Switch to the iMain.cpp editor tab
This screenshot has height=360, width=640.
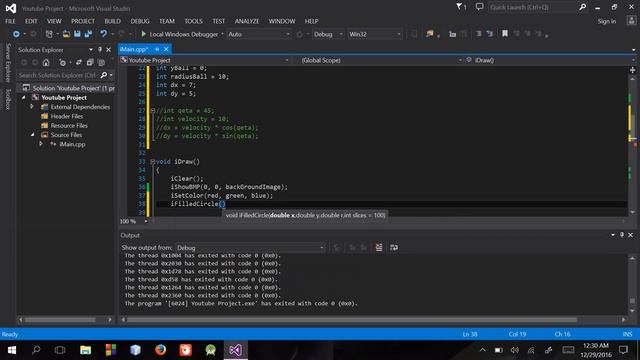(134, 49)
